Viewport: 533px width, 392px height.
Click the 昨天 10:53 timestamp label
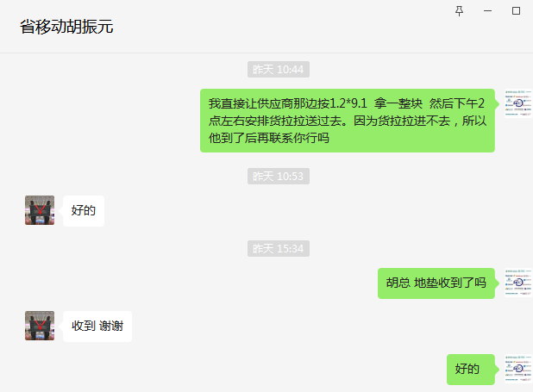[279, 176]
